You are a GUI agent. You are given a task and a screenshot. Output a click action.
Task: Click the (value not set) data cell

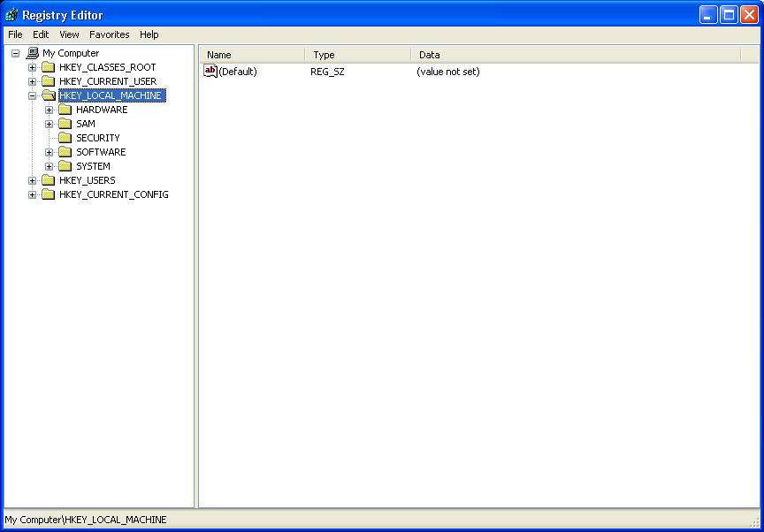click(x=447, y=72)
